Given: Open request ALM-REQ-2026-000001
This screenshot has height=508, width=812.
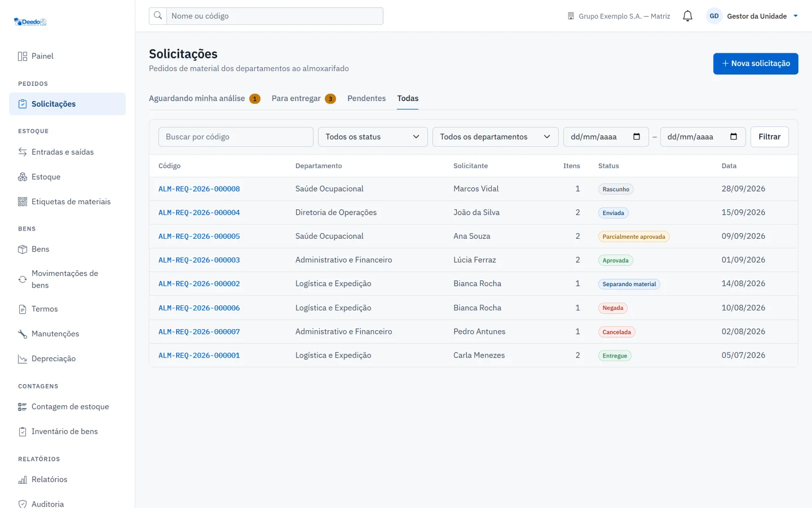Looking at the screenshot, I should click(x=199, y=356).
